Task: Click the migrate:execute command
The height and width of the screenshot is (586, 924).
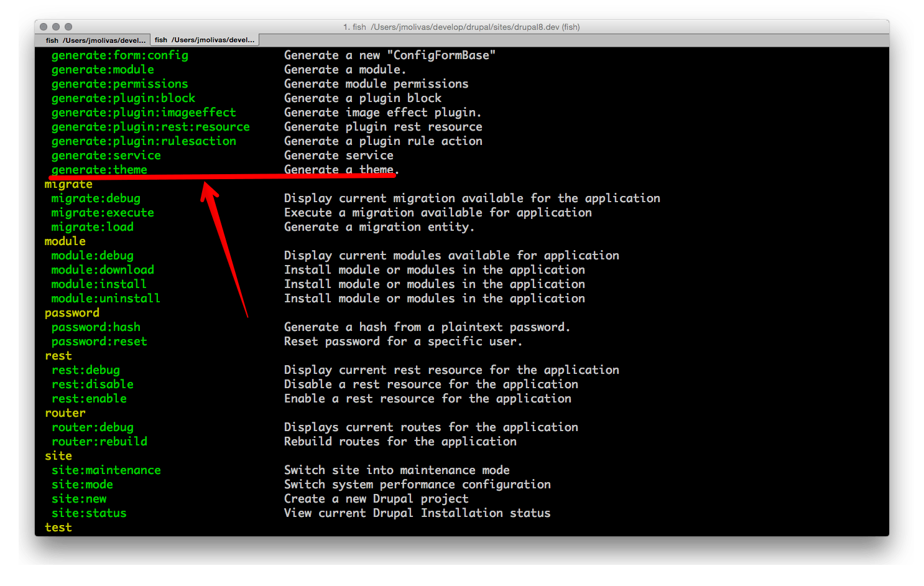Action: (x=103, y=213)
